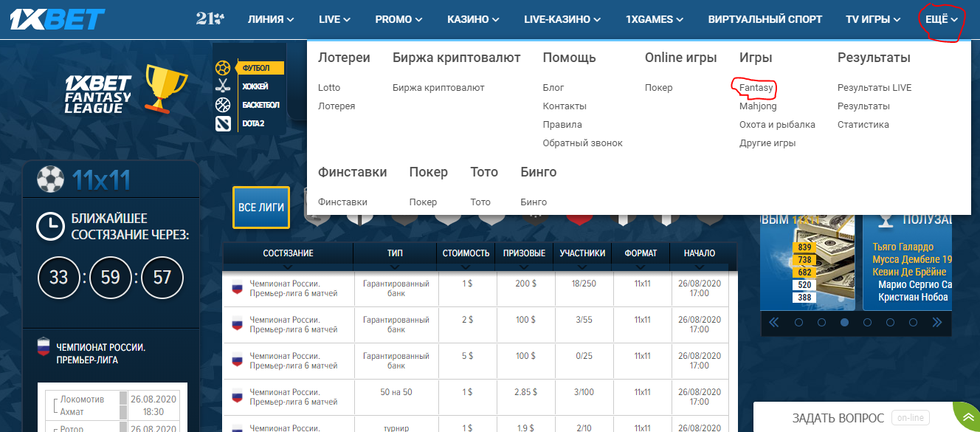The image size is (980, 432).
Task: Open the Контакты link
Action: [565, 106]
